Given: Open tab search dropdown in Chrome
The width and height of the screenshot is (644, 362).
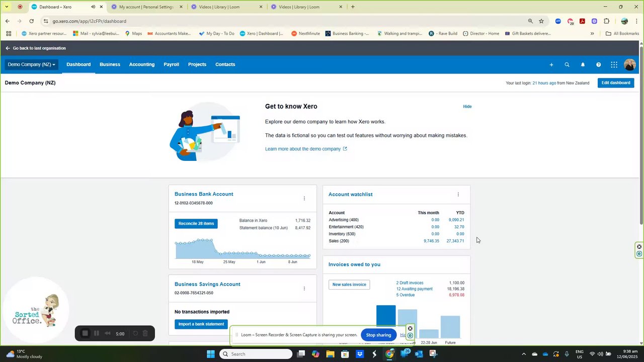Looking at the screenshot, I should click(7, 7).
